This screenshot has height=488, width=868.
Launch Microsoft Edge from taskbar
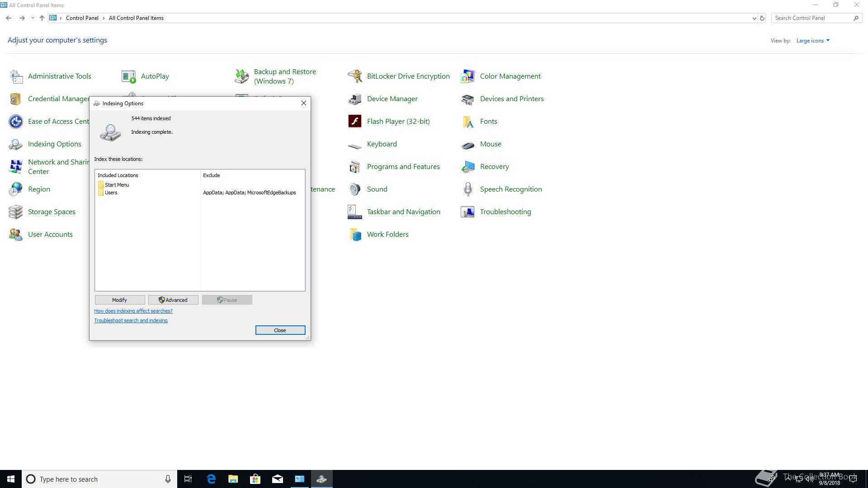pyautogui.click(x=211, y=479)
